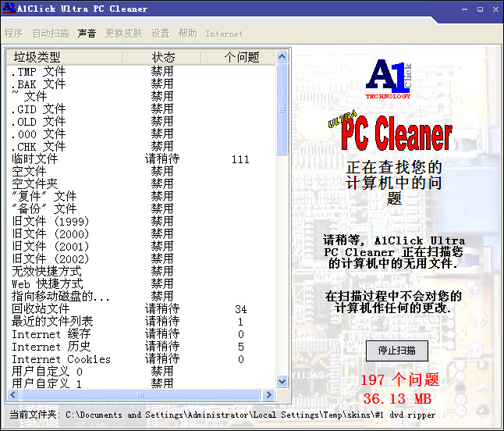Click the A1 app icon in title bar
The image size is (504, 431).
(9, 9)
